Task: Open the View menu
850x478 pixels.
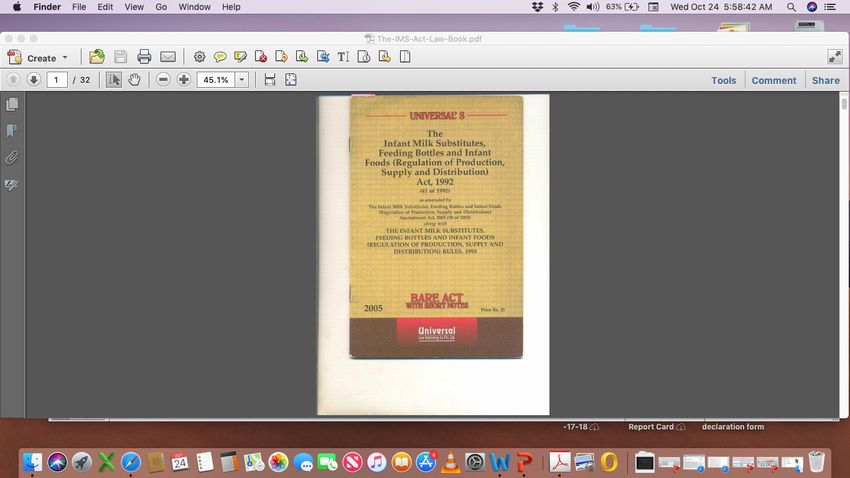Action: pyautogui.click(x=134, y=7)
